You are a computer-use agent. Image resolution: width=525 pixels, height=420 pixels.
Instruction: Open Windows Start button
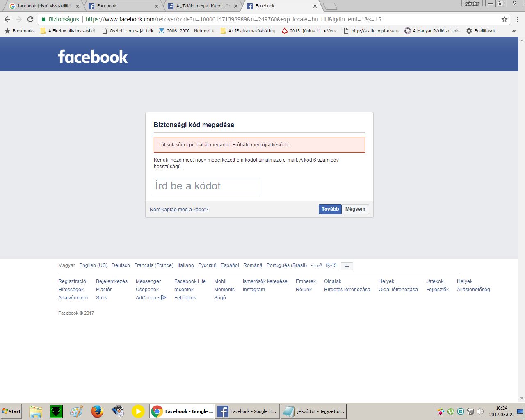click(11, 411)
